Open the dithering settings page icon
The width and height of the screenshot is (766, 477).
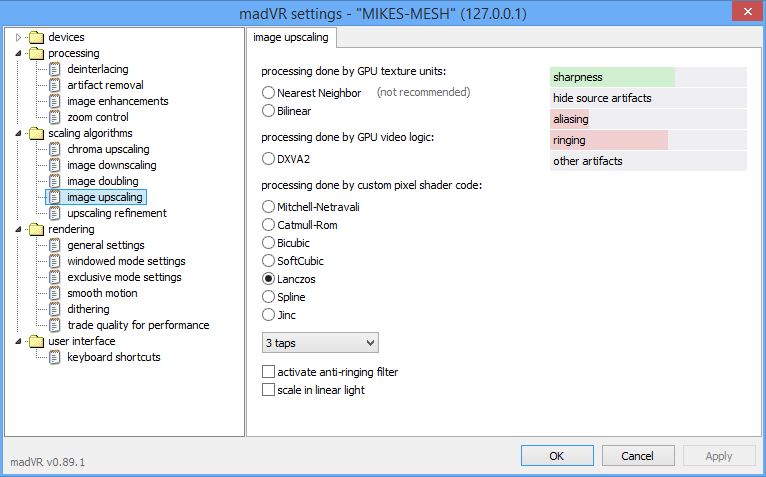coord(55,309)
